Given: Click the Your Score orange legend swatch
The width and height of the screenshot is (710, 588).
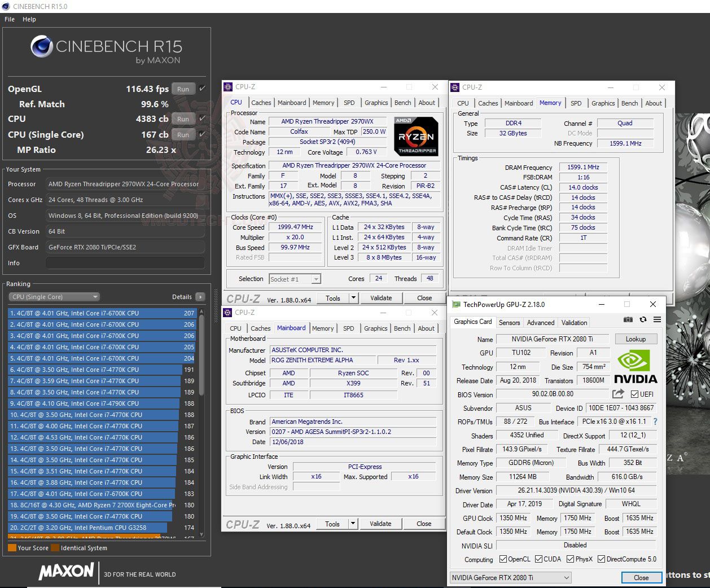Looking at the screenshot, I should pyautogui.click(x=12, y=548).
